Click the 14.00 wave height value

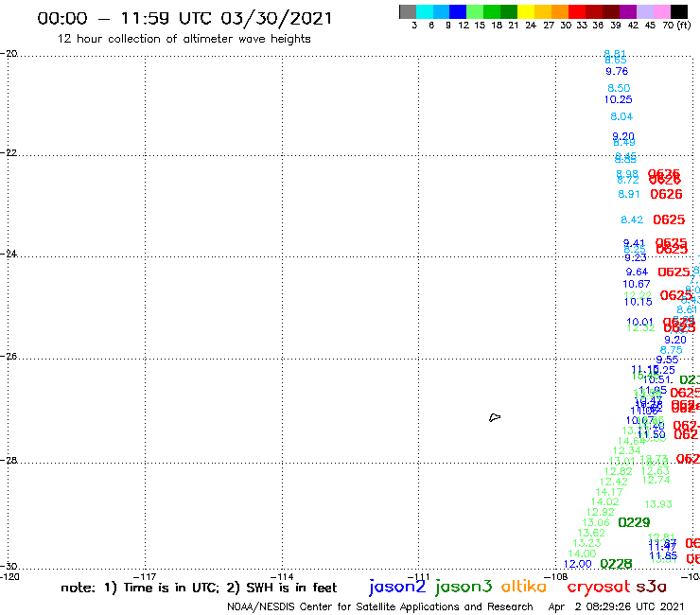[582, 553]
